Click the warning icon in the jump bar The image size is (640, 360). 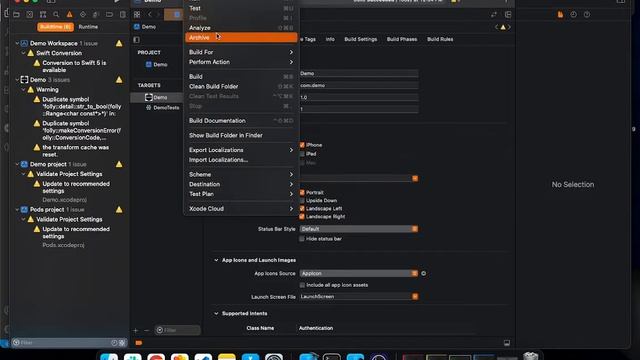pyautogui.click(x=503, y=27)
